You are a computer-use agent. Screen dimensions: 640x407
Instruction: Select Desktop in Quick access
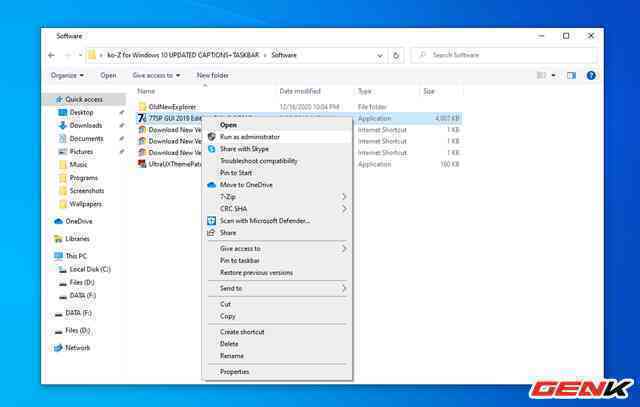[81, 112]
